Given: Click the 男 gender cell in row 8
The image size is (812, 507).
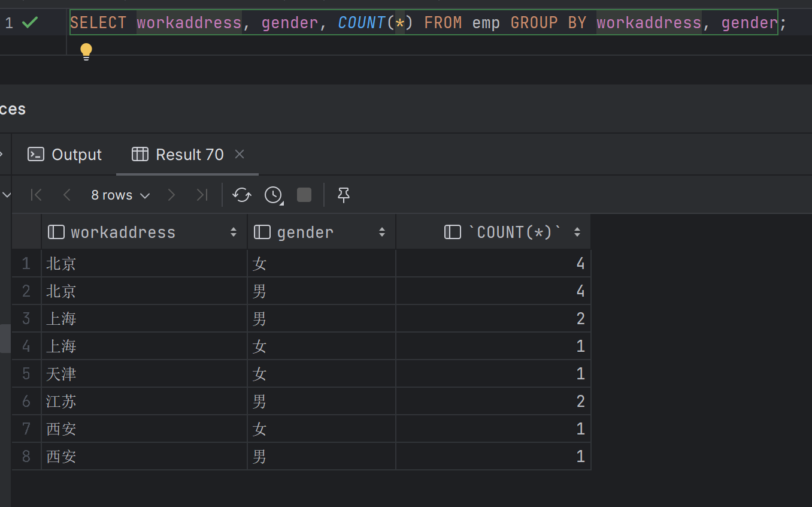Looking at the screenshot, I should click(322, 457).
